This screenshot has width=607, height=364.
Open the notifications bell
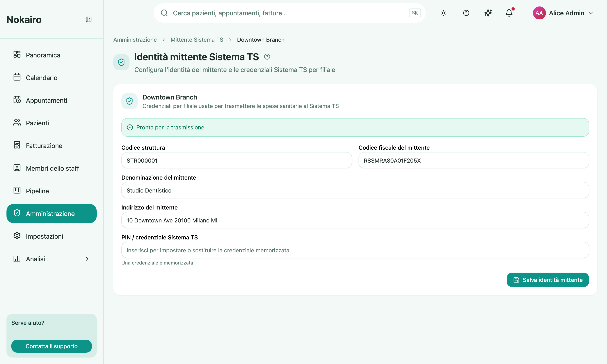pos(509,13)
